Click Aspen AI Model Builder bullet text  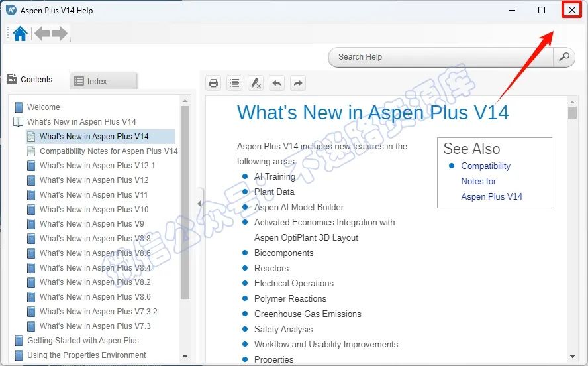pos(299,208)
